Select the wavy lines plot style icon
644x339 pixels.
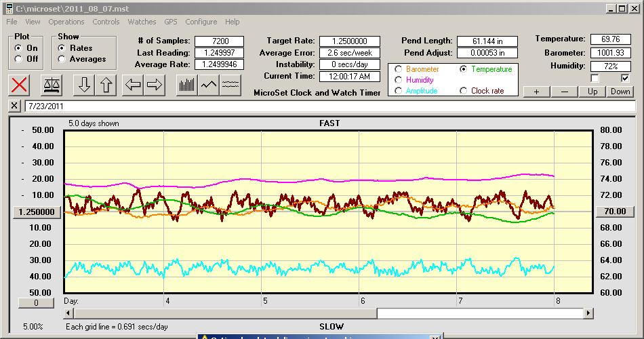point(230,85)
